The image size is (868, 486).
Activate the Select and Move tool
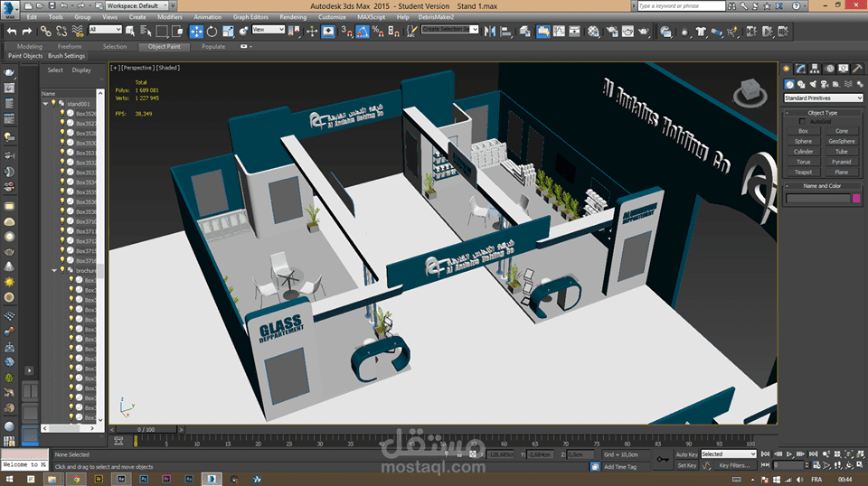196,32
